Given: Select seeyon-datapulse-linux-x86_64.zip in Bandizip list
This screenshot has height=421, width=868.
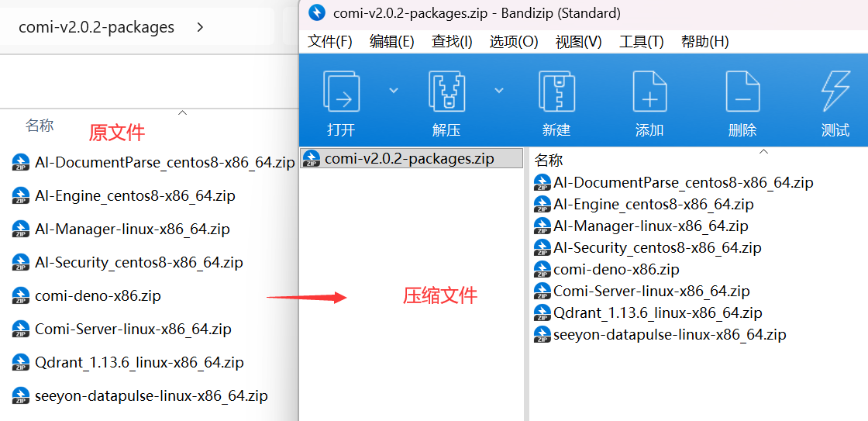Looking at the screenshot, I should coord(670,335).
